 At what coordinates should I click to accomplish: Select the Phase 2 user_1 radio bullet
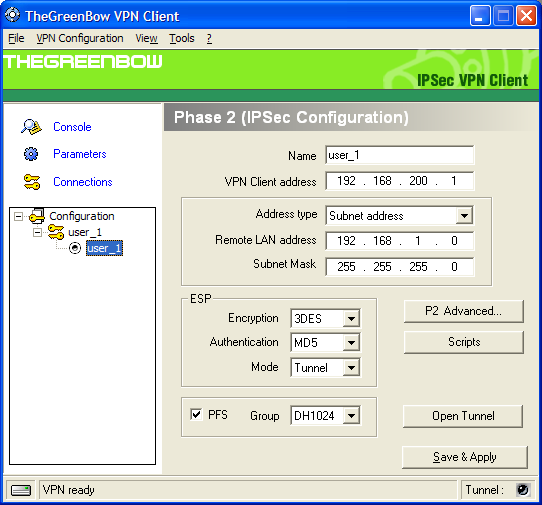(x=75, y=248)
